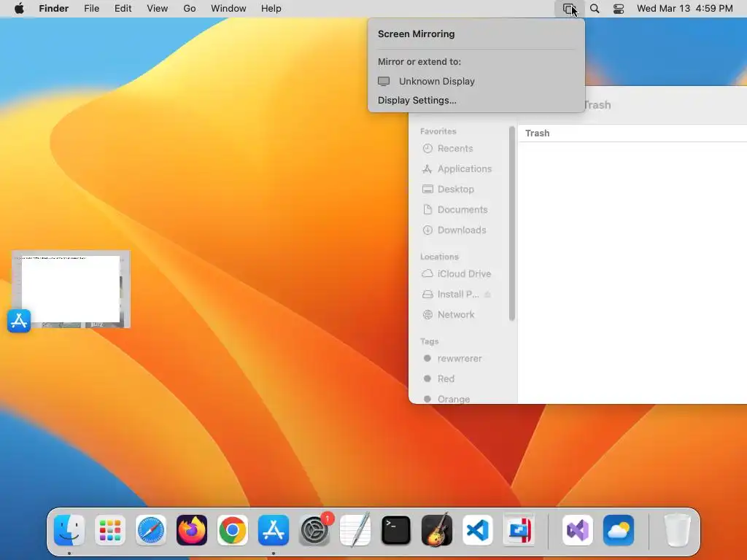Click the App Store badge on the thumbnail
Viewport: 747px width, 560px height.
point(19,321)
